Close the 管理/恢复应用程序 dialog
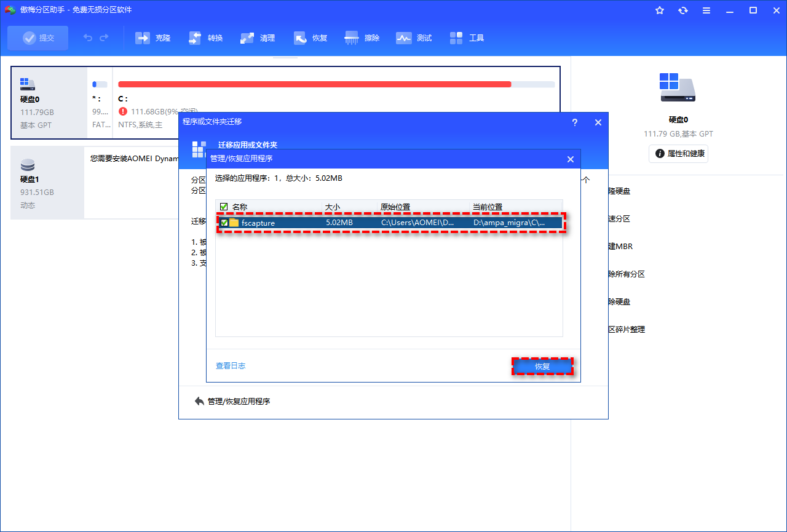 pos(570,159)
